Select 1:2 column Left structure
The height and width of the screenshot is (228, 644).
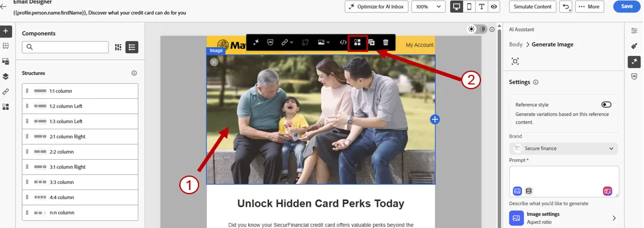pos(80,106)
